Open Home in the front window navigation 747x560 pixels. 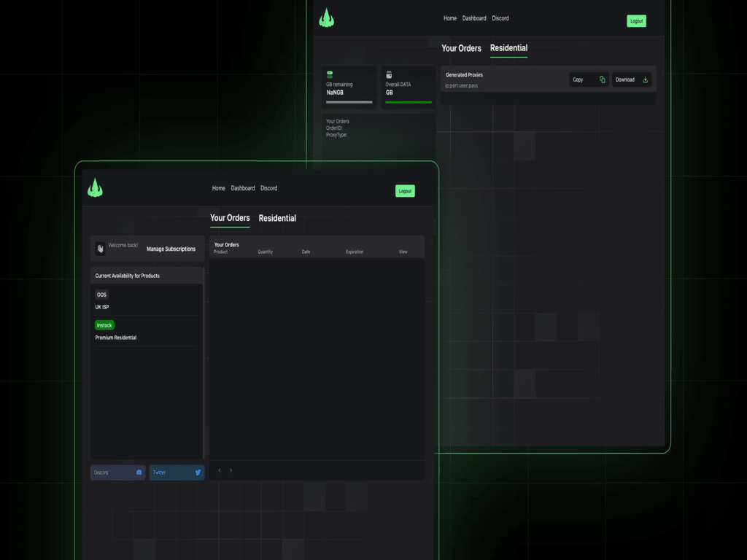coord(219,188)
